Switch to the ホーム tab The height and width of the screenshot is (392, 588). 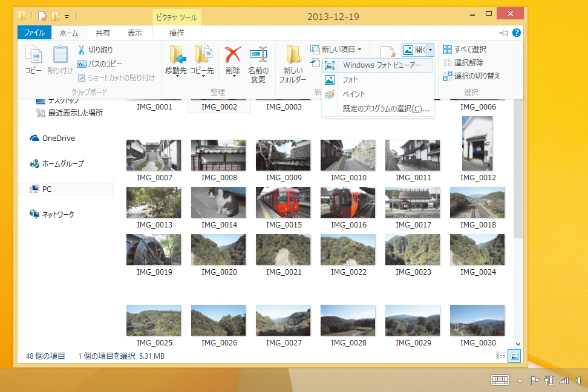coord(69,33)
